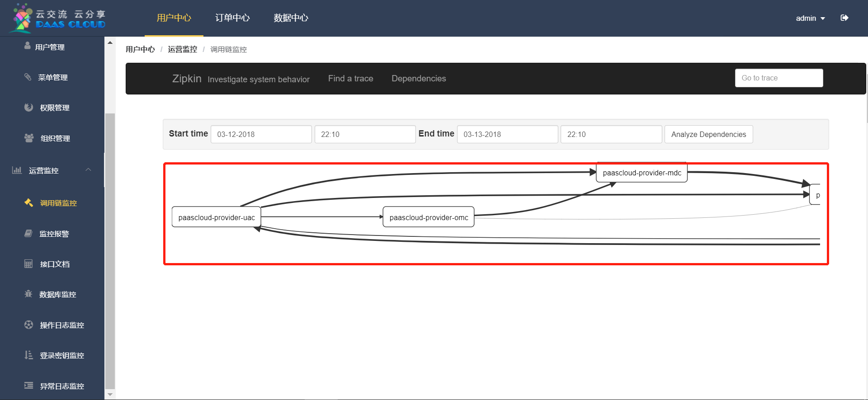Click the 登录密钥监控 sort icon
This screenshot has height=400, width=868.
pos(28,355)
